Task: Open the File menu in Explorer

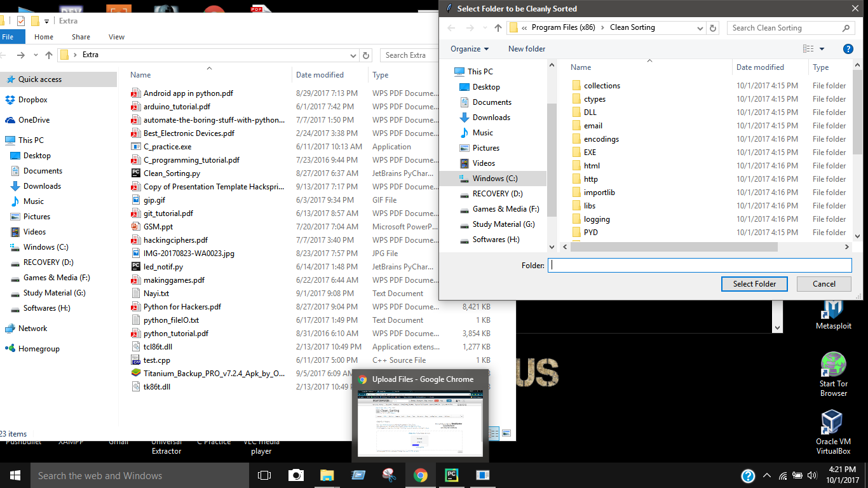Action: pyautogui.click(x=8, y=37)
